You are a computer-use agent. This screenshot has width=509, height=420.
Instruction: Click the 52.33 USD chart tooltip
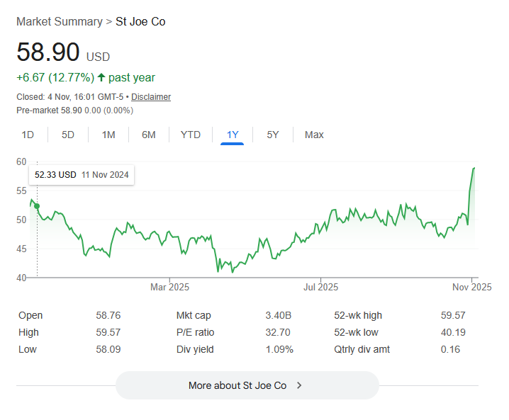pyautogui.click(x=82, y=175)
